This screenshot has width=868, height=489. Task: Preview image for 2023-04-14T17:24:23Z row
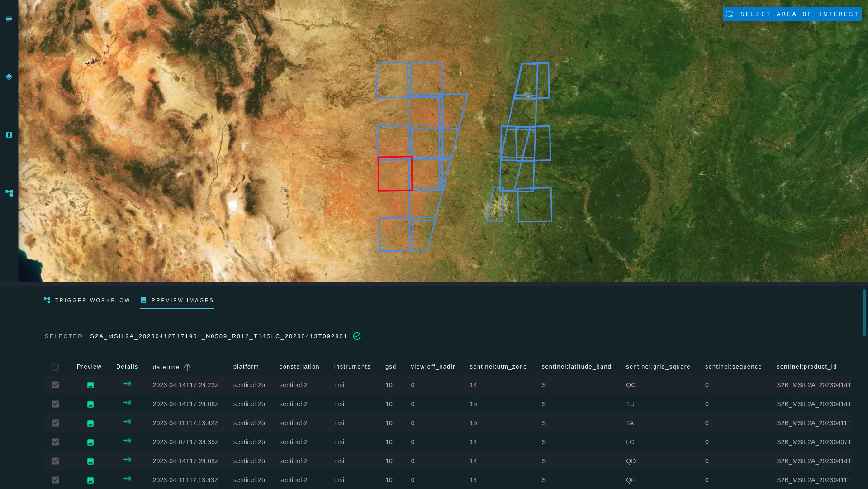(90, 385)
